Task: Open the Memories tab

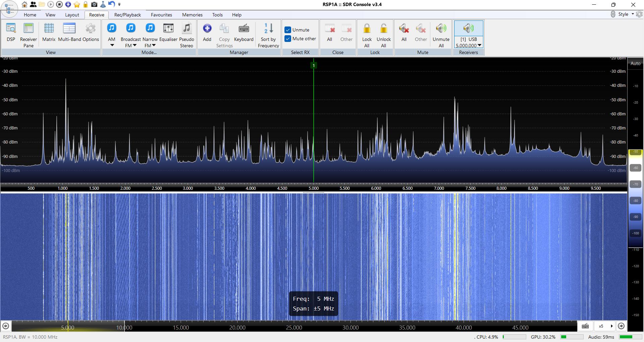Action: [x=192, y=15]
